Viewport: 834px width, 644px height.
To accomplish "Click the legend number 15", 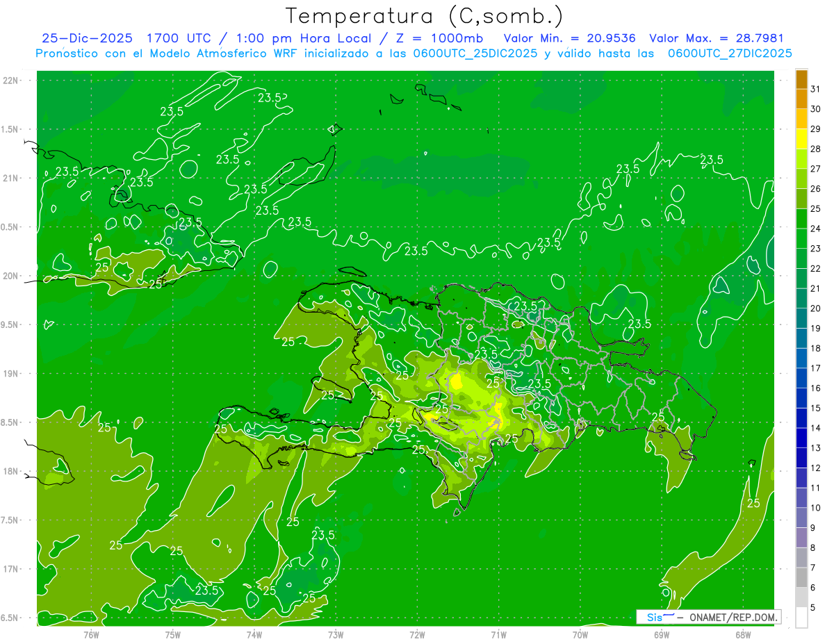I will point(816,408).
